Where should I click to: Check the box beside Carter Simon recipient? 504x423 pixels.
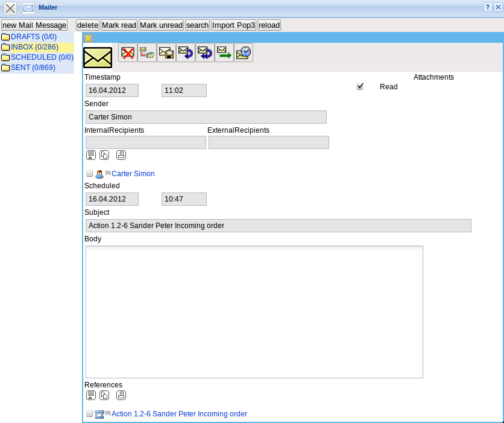[90, 174]
